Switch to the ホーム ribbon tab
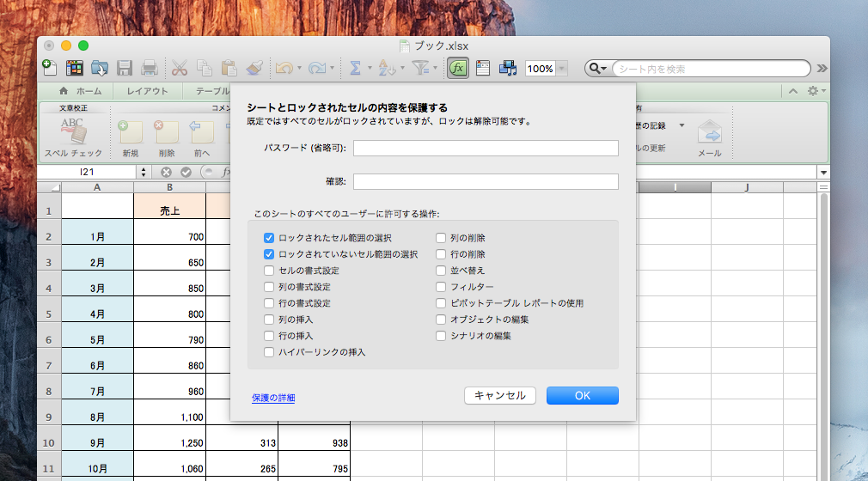Image resolution: width=868 pixels, height=481 pixels. (80, 91)
